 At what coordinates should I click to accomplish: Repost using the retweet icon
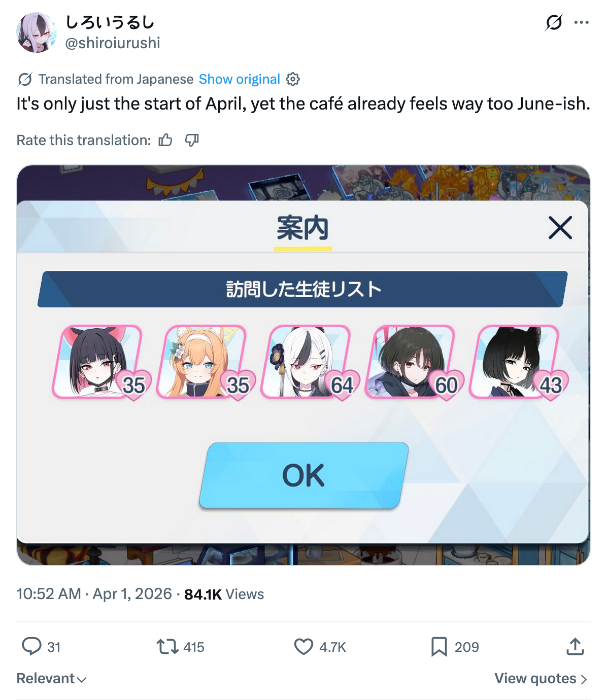tap(167, 646)
